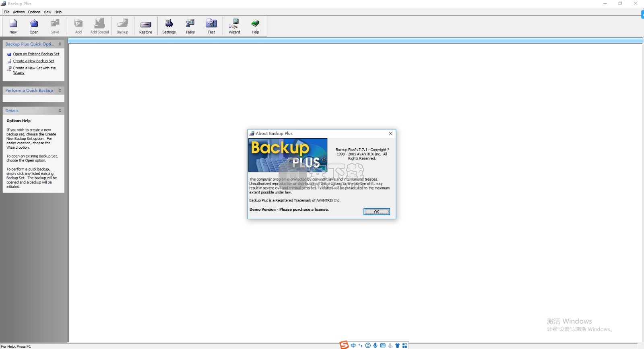Viewport: 644px width, 349px height.
Task: Click the Open an Existing Backup Set link
Action: (x=36, y=54)
